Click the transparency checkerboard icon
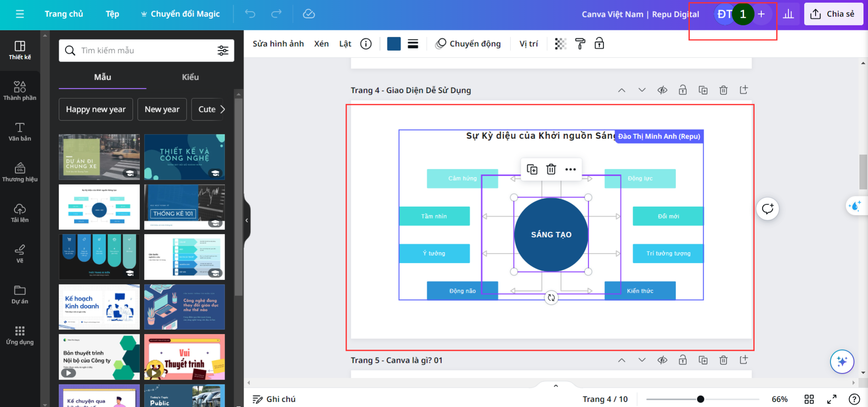The height and width of the screenshot is (407, 868). pyautogui.click(x=561, y=44)
